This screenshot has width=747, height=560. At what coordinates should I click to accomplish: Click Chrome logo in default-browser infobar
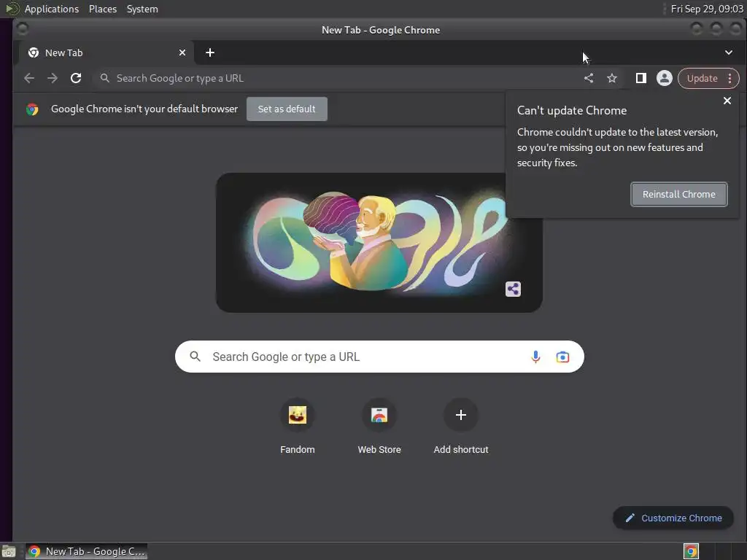pyautogui.click(x=32, y=109)
